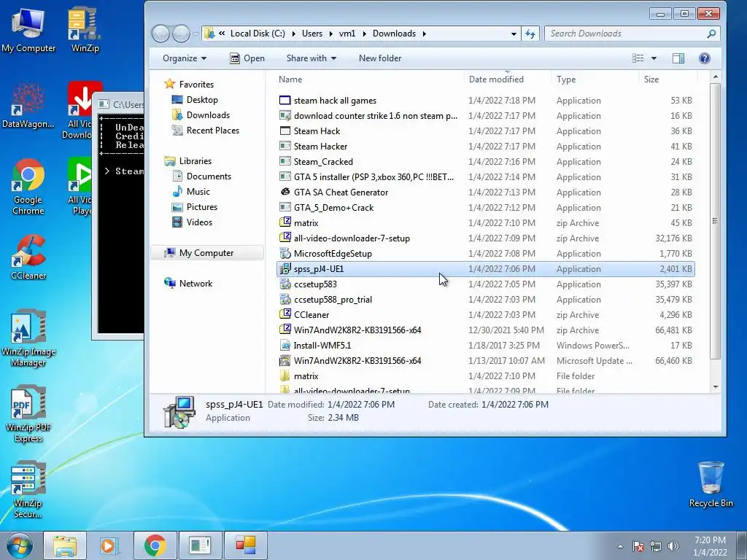
Task: Select GTA SA Cheat Generator file
Action: point(485,192)
